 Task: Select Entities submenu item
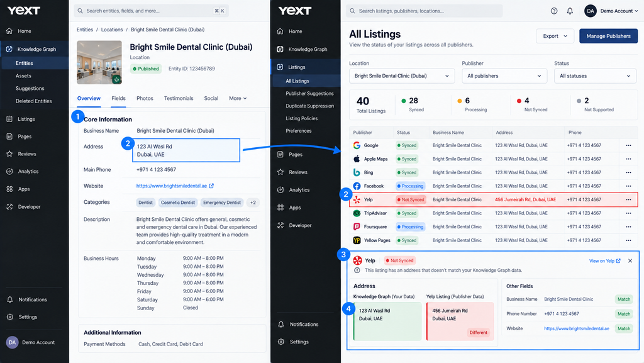(35, 63)
